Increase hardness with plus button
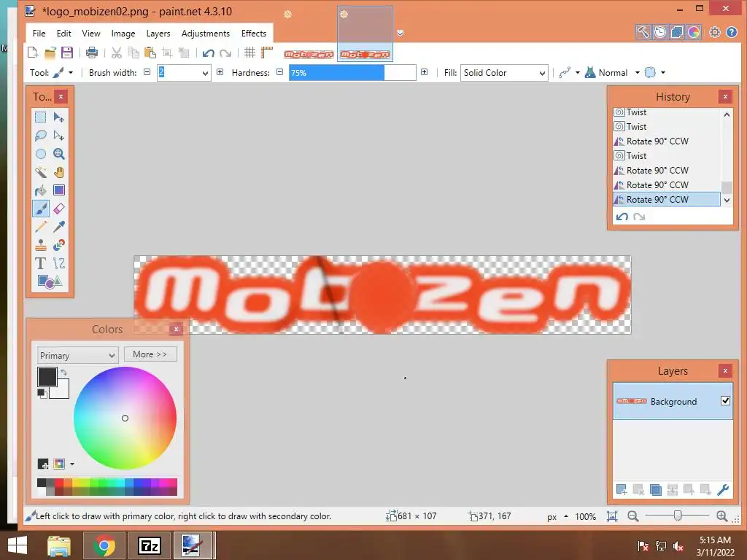Viewport: 747px width, 560px height. pyautogui.click(x=424, y=72)
